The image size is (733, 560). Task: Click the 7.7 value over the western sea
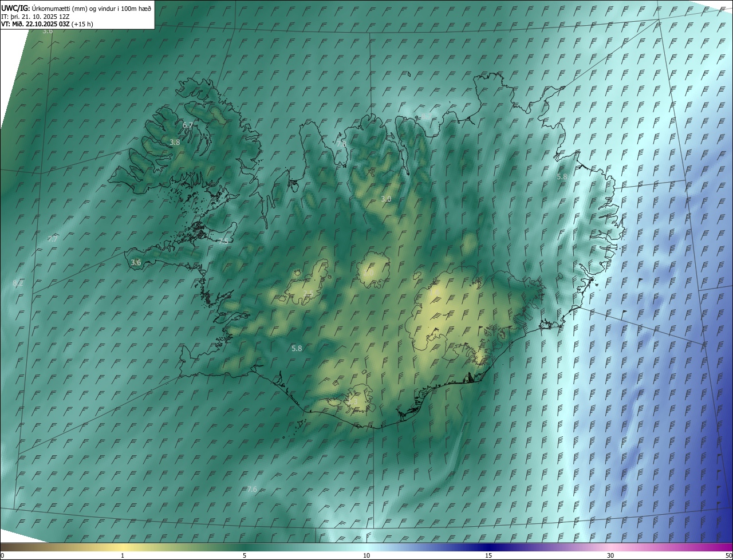tap(52, 239)
